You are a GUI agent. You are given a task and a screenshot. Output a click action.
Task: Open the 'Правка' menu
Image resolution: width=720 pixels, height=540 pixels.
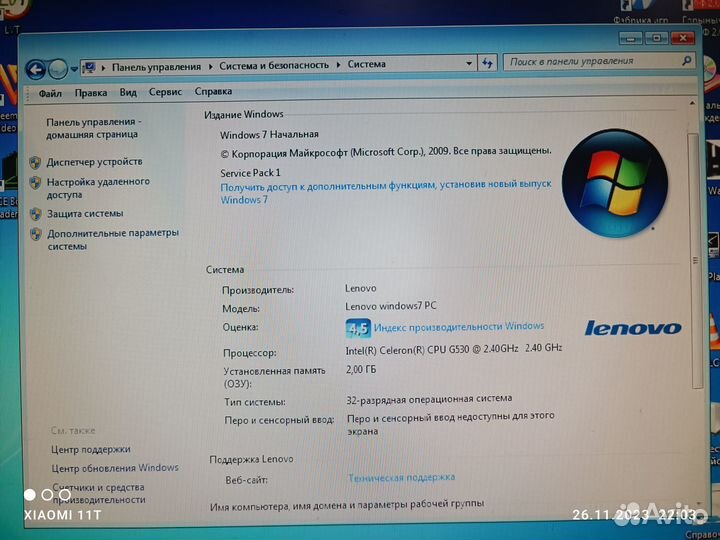[90, 93]
